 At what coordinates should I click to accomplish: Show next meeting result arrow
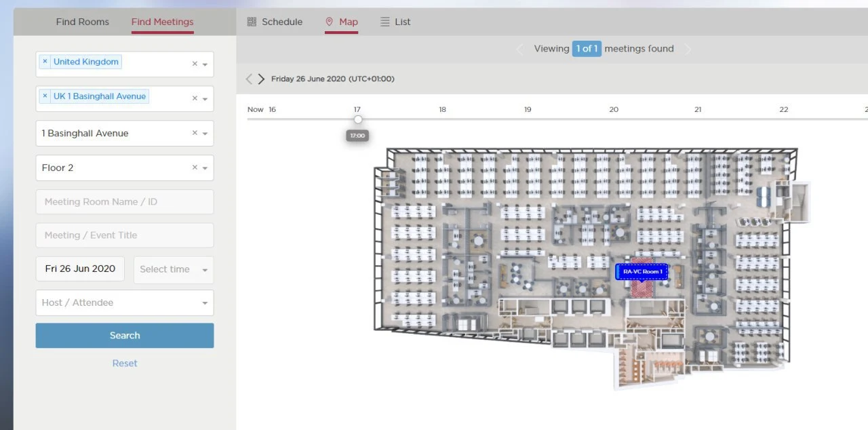(688, 49)
